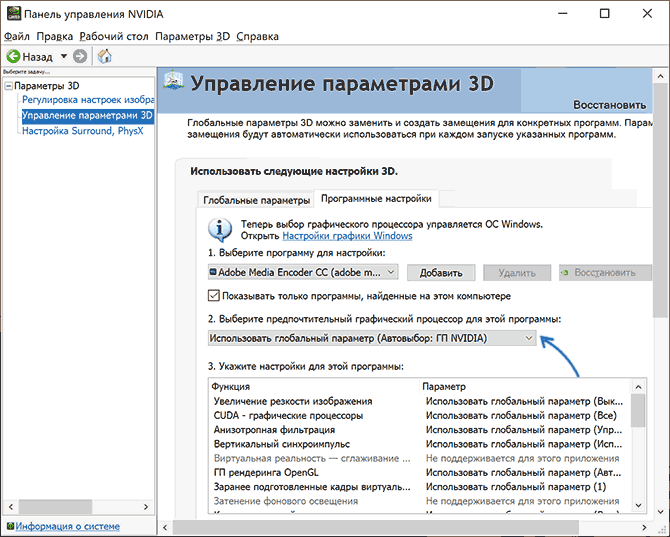
Task: Click Восстановить link in the header
Action: [x=609, y=105]
